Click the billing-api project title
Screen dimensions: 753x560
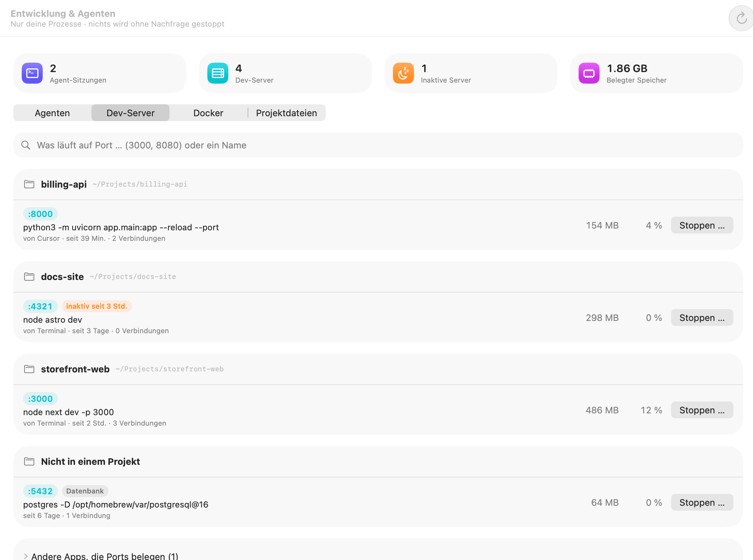click(x=64, y=184)
